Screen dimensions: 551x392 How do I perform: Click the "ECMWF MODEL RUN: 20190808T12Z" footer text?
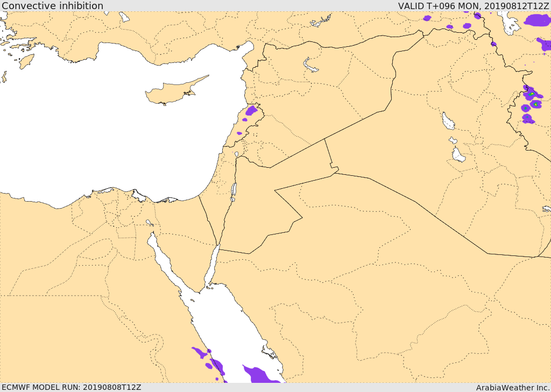(72, 387)
